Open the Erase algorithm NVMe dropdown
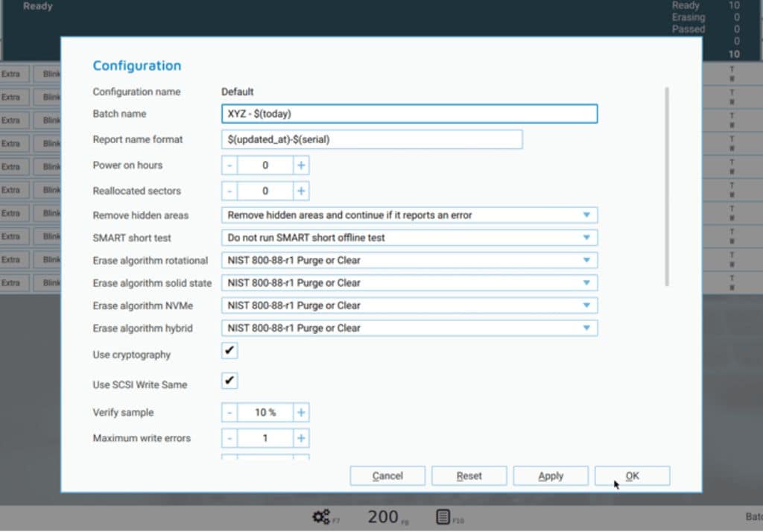 click(589, 305)
